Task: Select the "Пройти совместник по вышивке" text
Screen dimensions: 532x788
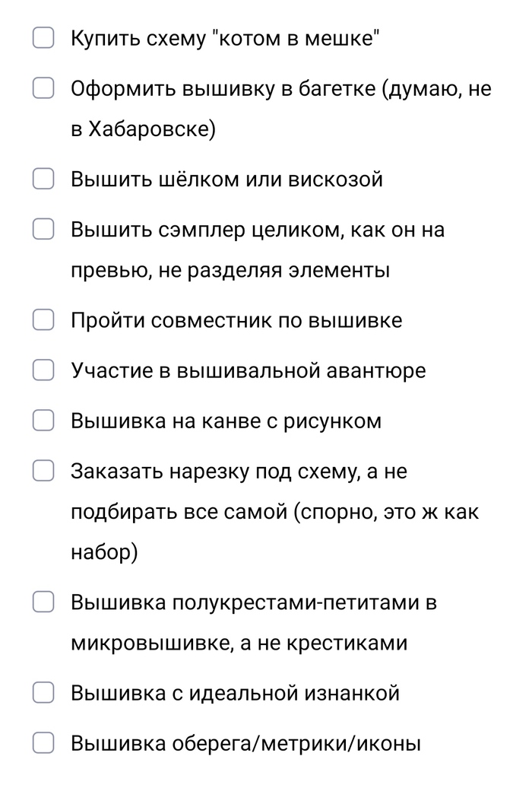Action: click(236, 320)
